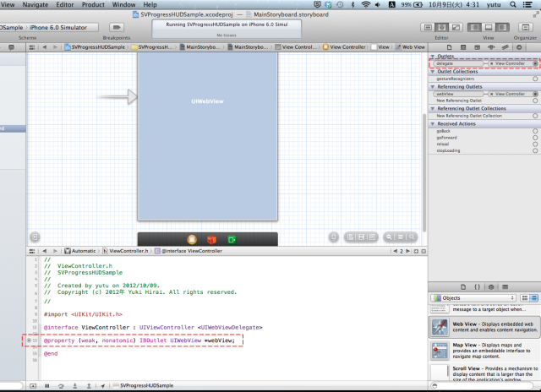Switch library to icon grid view
541x392 pixels.
(525, 298)
